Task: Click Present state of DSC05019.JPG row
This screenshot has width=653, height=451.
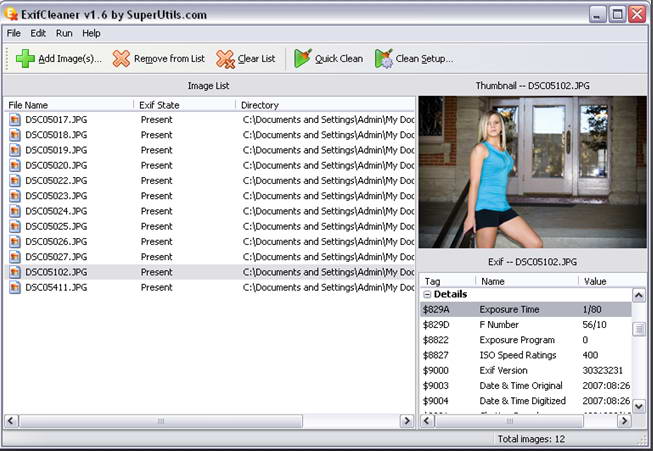Action: tap(156, 150)
